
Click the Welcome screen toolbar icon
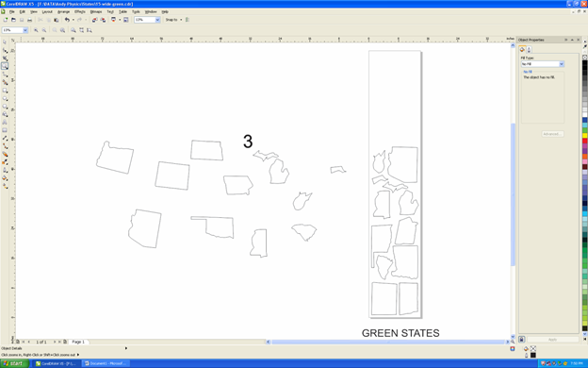coord(125,20)
